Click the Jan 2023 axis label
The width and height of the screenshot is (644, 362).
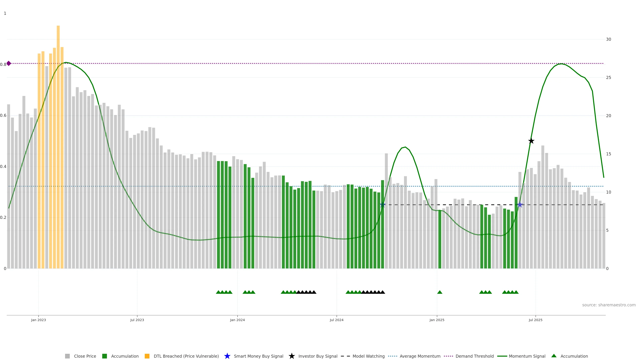pyautogui.click(x=39, y=320)
